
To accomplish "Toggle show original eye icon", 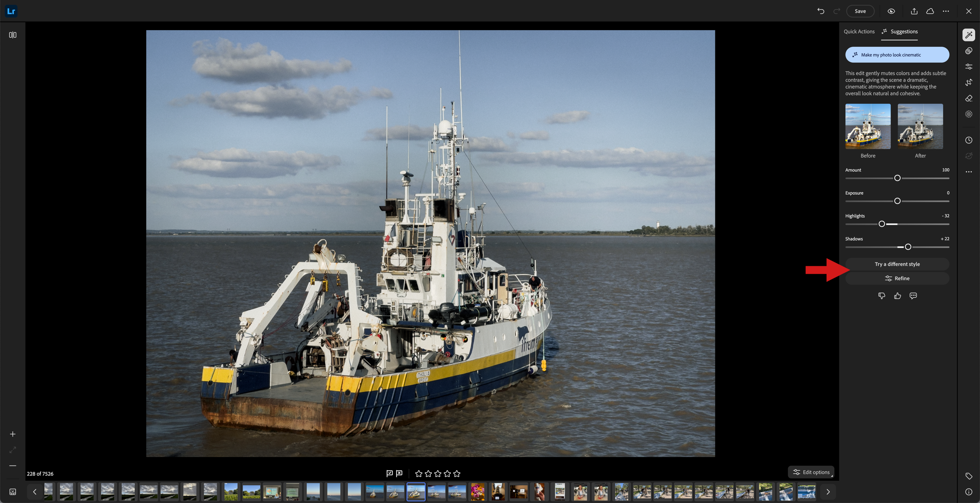I will point(891,11).
